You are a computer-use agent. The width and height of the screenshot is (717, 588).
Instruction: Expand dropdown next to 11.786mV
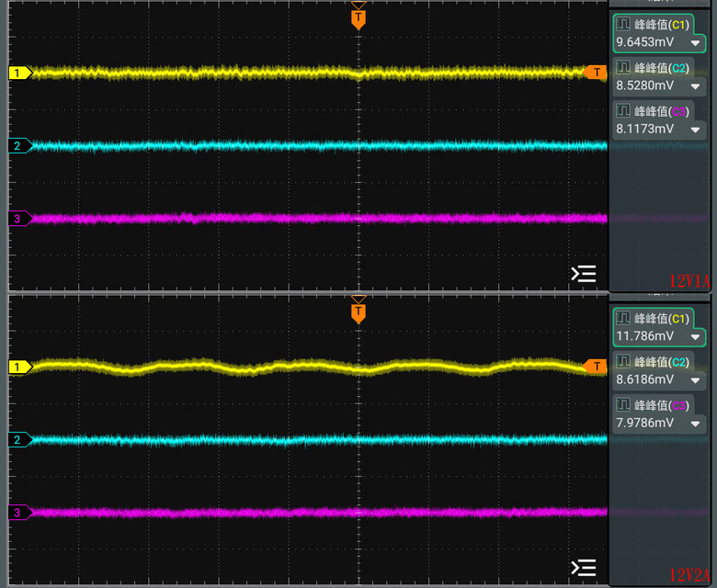point(695,336)
